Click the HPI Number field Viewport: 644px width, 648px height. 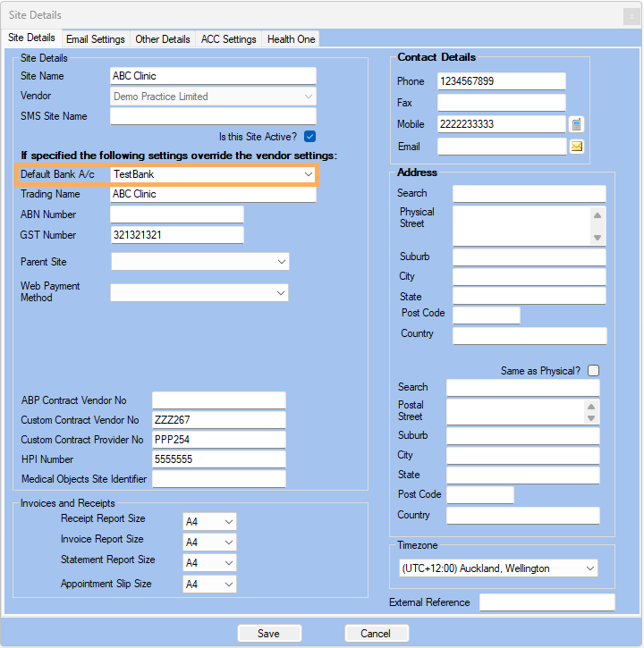pyautogui.click(x=219, y=459)
